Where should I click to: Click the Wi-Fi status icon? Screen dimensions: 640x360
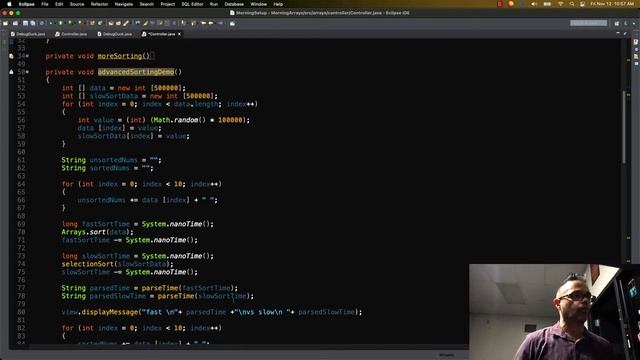561,4
